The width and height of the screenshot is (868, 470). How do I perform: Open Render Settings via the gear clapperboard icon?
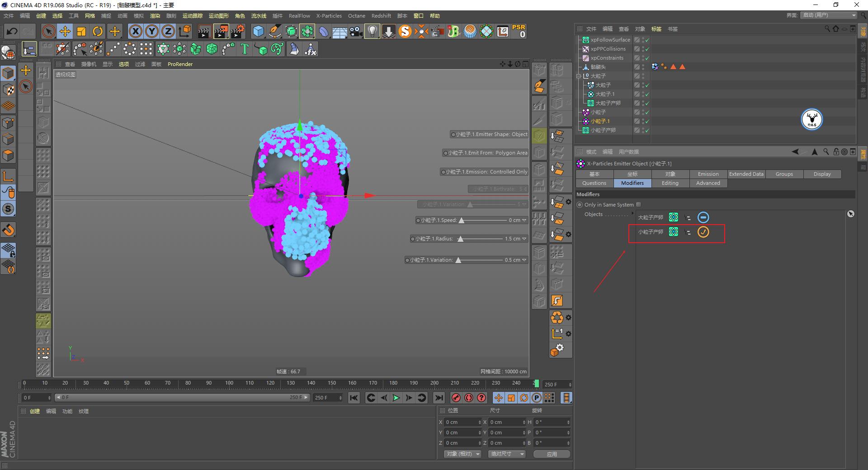[237, 31]
